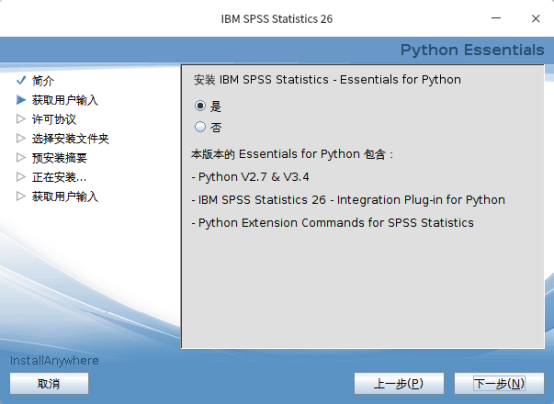The image size is (554, 404).
Task: Close the IBM SPSS Statistics 26 window
Action: click(536, 18)
